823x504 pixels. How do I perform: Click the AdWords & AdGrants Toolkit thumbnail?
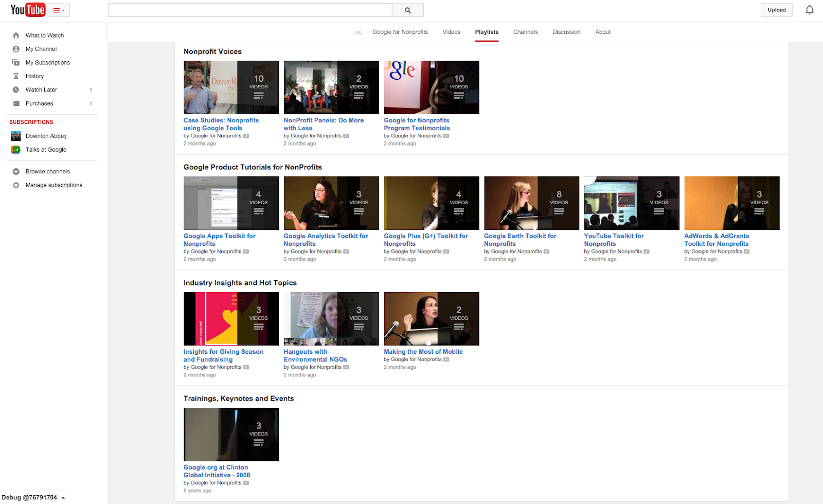[732, 203]
